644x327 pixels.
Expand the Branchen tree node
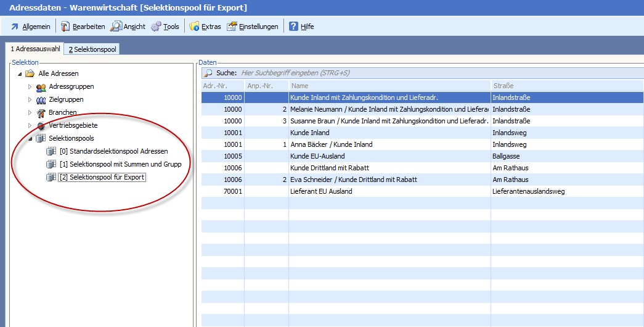30,113
